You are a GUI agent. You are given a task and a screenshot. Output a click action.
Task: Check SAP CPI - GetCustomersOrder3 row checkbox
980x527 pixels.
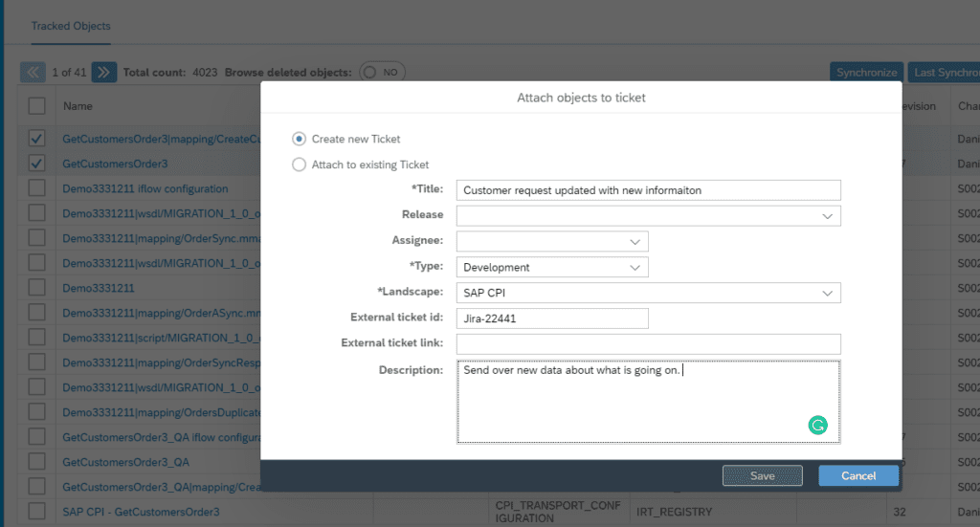coord(37,512)
